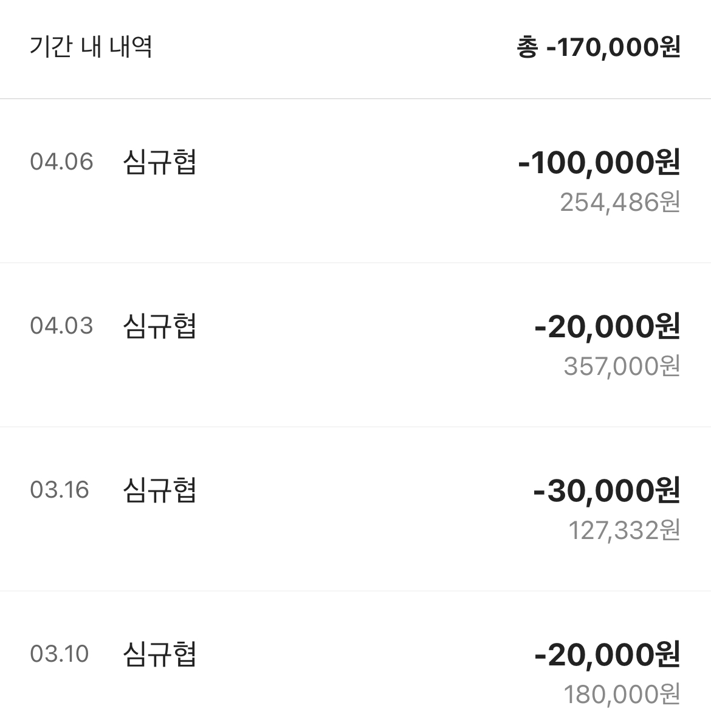
Task: Tap the 180,000원 remaining balance
Action: (x=622, y=695)
